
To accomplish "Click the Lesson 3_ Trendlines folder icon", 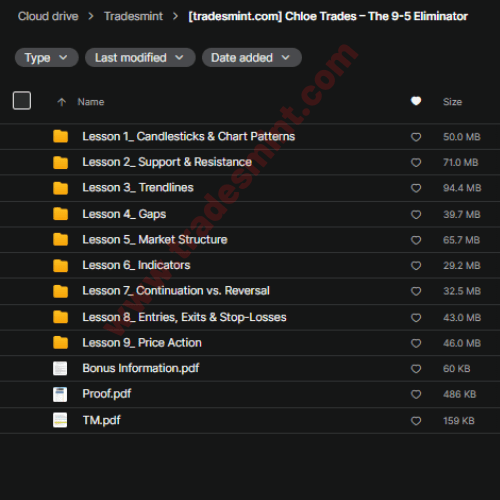I will [x=60, y=188].
